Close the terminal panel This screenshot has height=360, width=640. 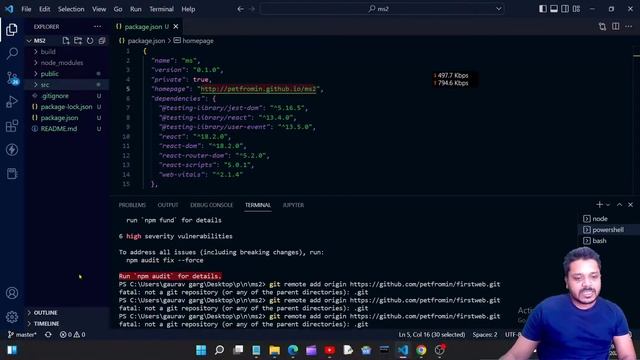click(x=630, y=204)
